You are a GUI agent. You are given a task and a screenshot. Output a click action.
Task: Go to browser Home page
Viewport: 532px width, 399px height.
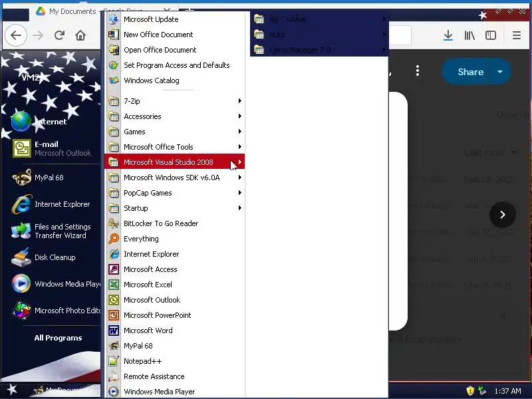click(x=80, y=35)
